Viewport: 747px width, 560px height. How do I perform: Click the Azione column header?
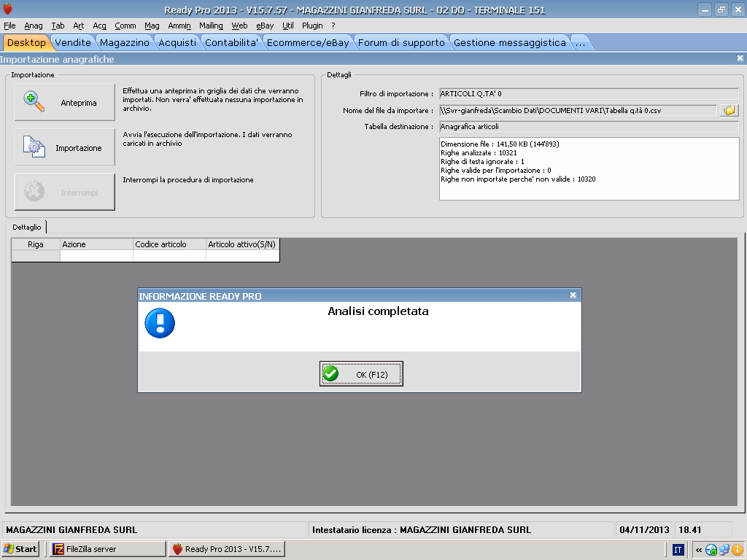[x=96, y=244]
